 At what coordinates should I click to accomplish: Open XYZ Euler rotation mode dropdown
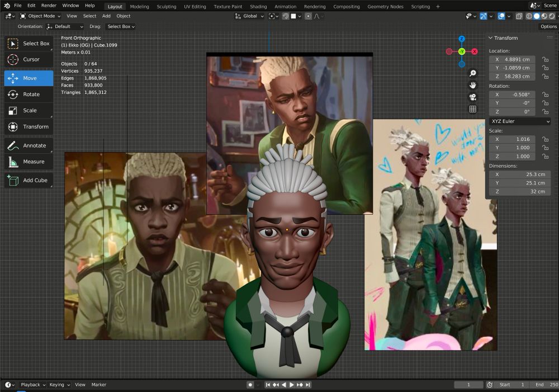[x=520, y=122]
